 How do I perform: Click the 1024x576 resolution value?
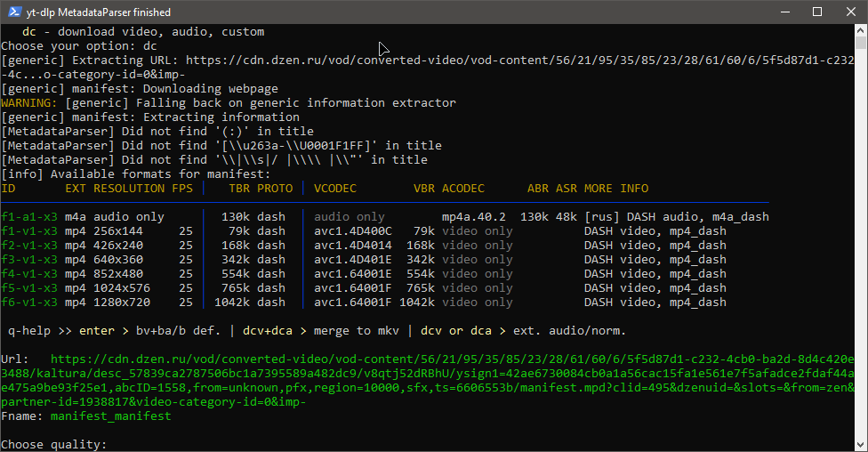(122, 288)
